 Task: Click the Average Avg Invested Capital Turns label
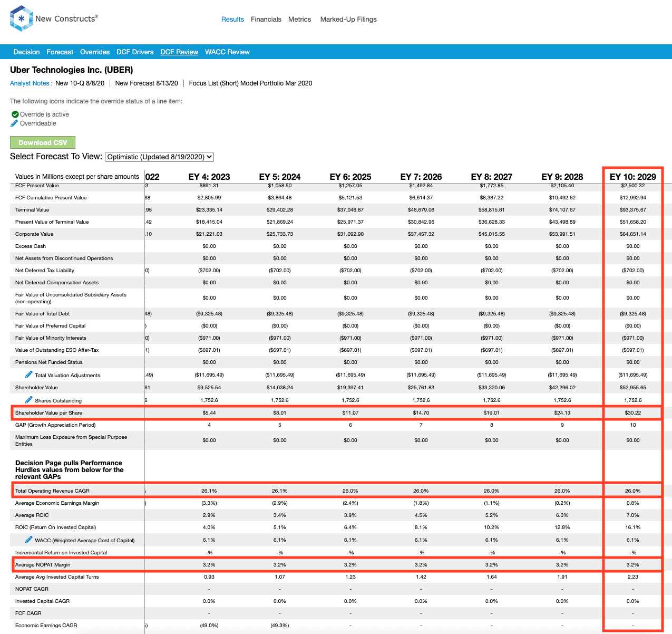57,577
